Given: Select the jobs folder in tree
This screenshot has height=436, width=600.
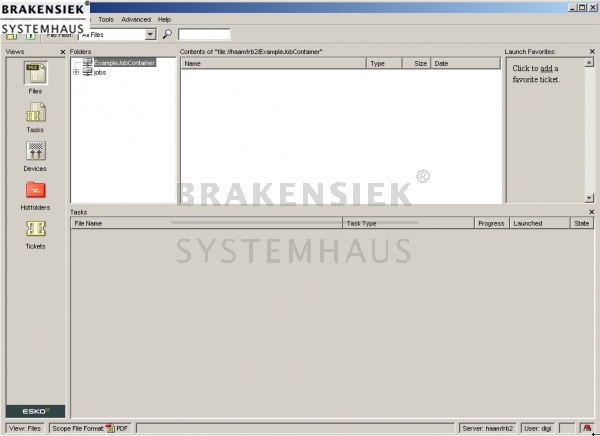Looking at the screenshot, I should pyautogui.click(x=100, y=72).
